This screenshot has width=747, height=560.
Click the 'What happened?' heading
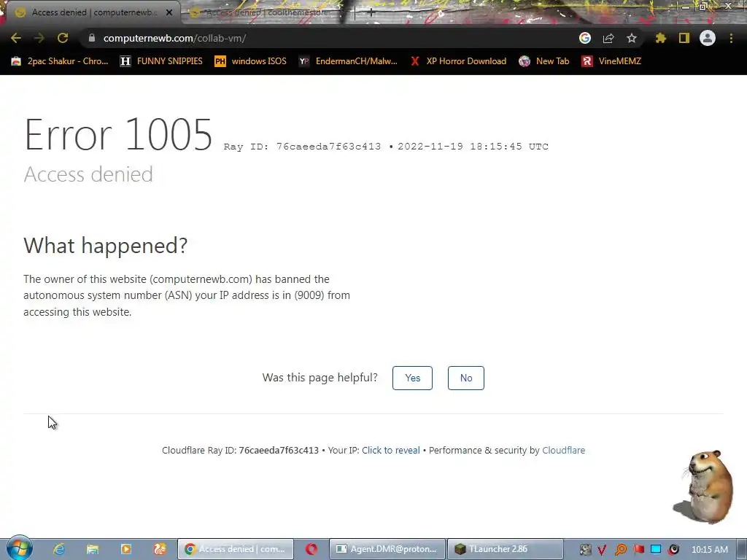105,246
